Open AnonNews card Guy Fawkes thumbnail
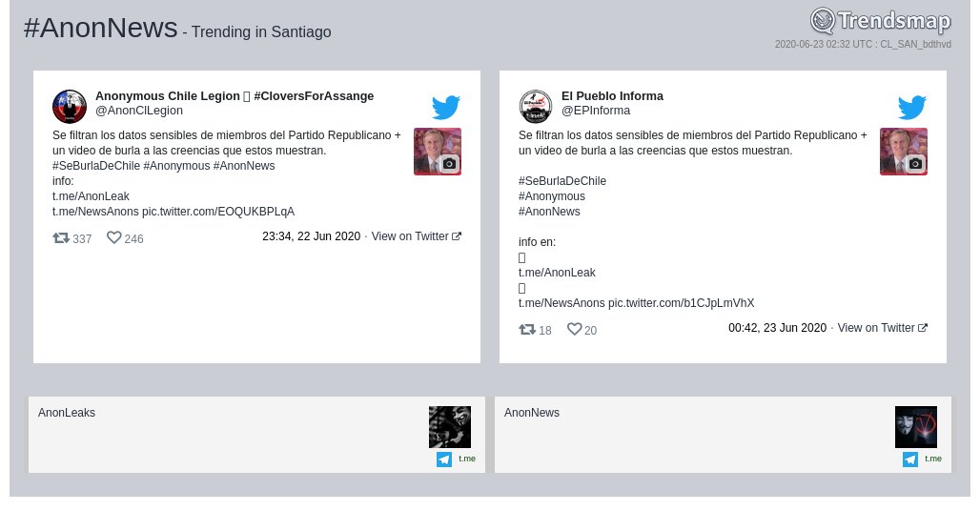Viewport: 980px width, 511px height. [x=915, y=427]
